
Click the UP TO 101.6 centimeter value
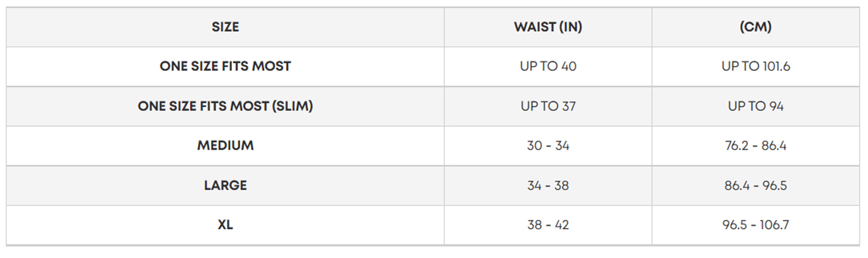click(x=755, y=66)
